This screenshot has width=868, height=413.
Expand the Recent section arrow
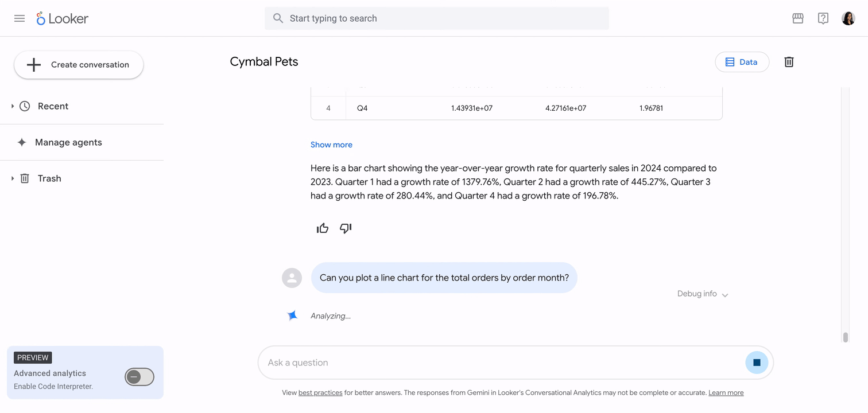pos(13,106)
